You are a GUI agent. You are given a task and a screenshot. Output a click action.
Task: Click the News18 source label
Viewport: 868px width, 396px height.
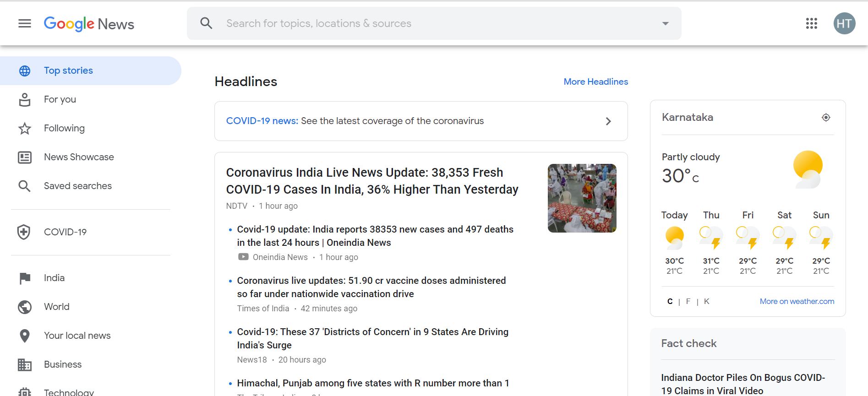point(252,360)
